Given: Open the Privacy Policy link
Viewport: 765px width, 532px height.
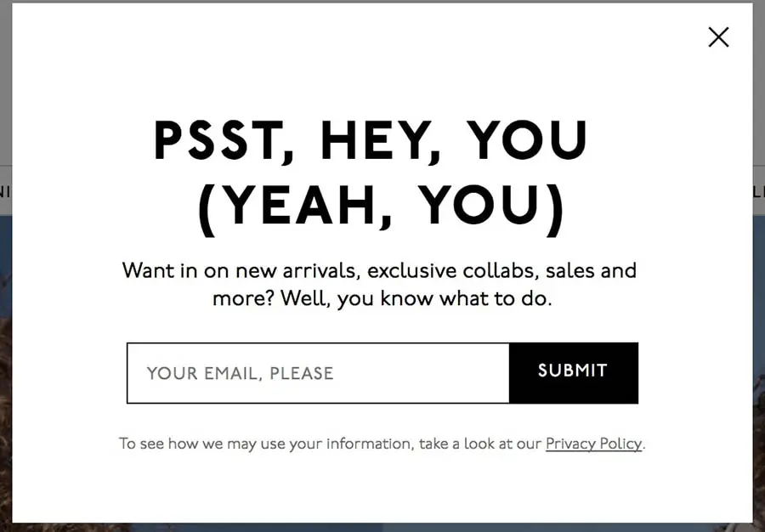Looking at the screenshot, I should coord(593,444).
